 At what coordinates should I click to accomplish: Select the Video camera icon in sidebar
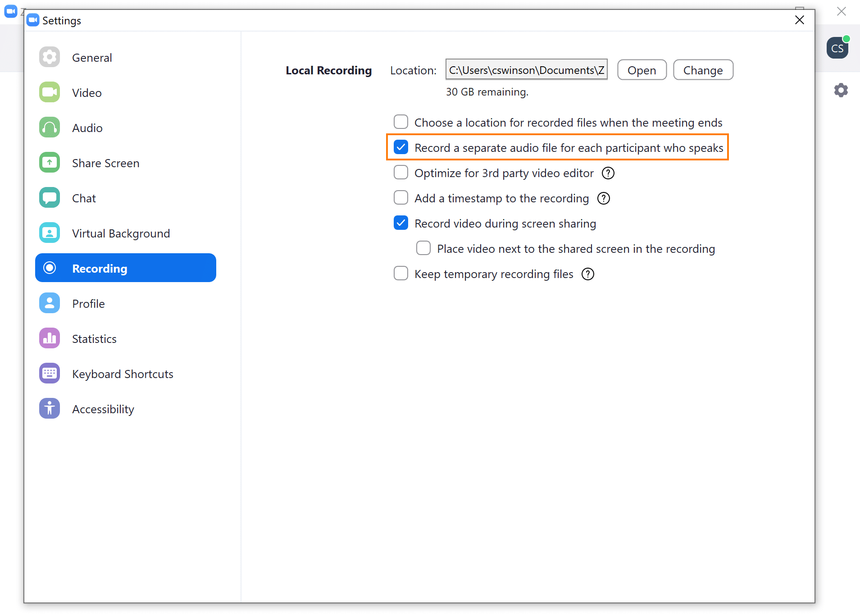click(50, 92)
